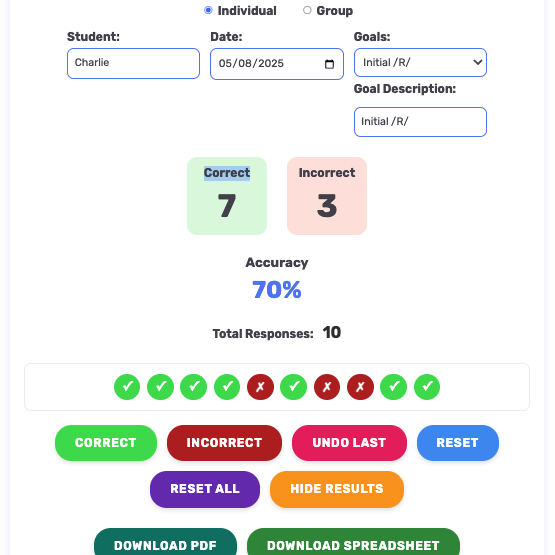Click the Student name field with Charlie

pos(133,63)
